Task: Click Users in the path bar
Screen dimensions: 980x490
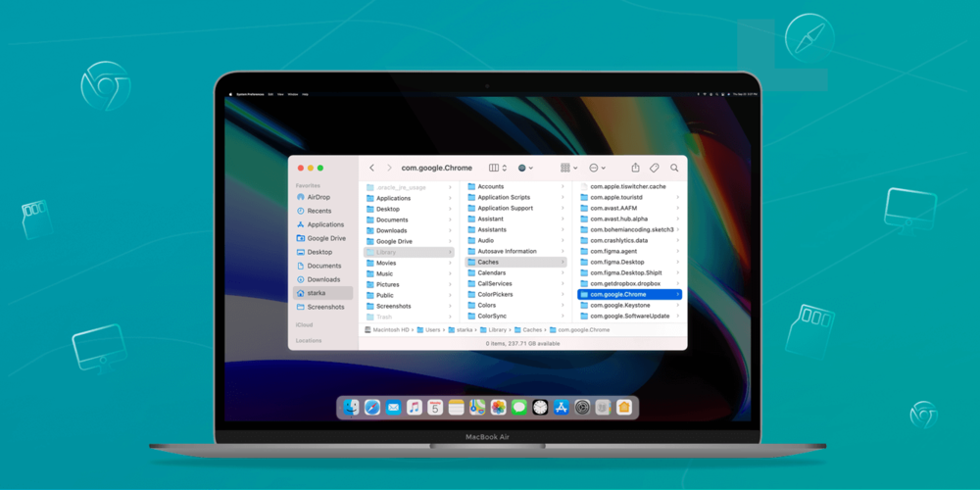Action: click(429, 329)
